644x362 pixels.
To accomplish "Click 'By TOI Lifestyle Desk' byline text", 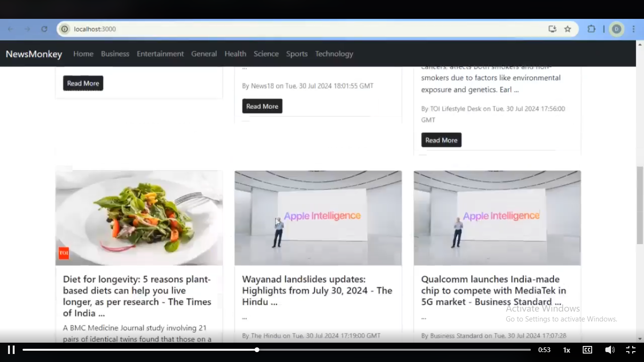I will pos(493,114).
